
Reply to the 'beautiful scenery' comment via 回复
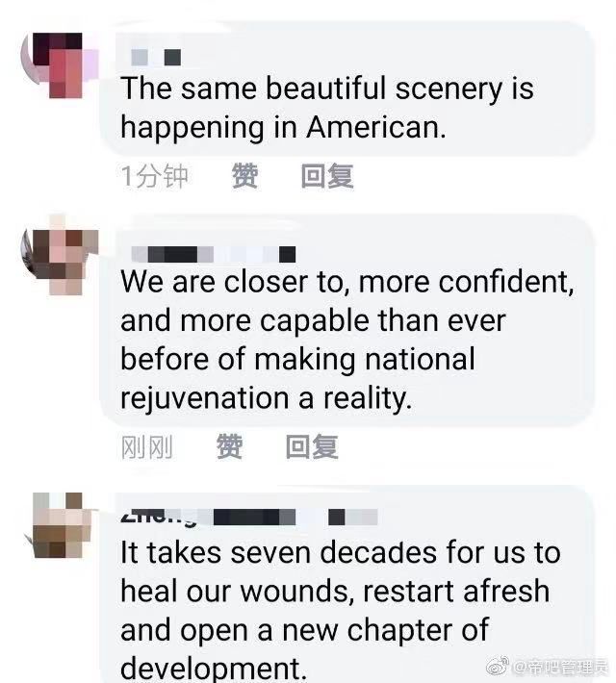pos(327,176)
